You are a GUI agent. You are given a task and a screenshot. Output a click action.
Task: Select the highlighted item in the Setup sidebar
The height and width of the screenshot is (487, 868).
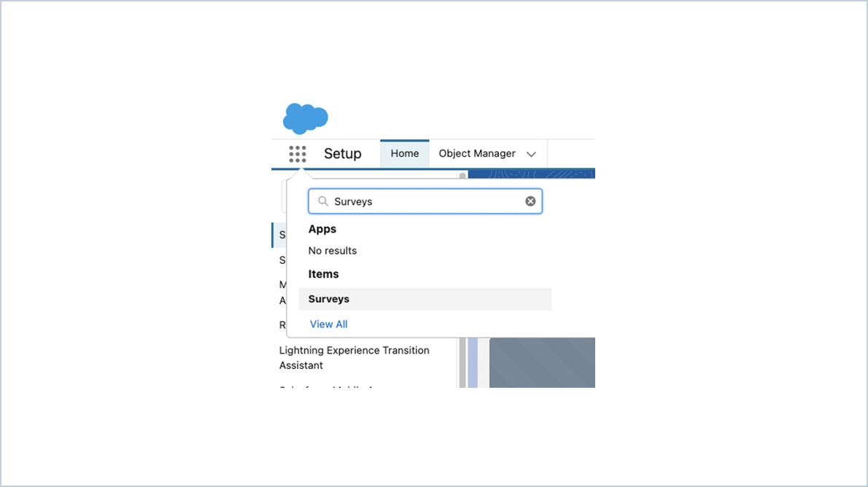coord(282,235)
